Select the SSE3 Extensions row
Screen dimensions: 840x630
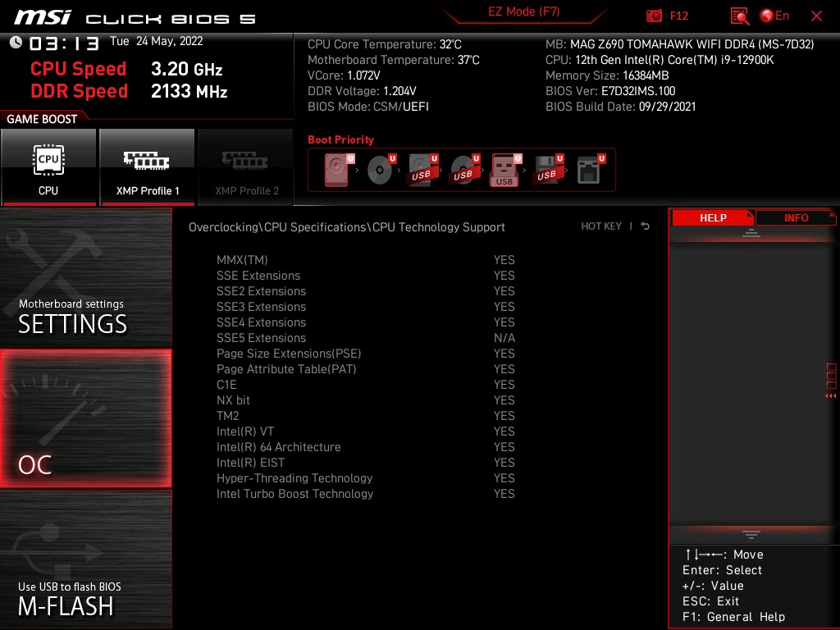(x=365, y=307)
